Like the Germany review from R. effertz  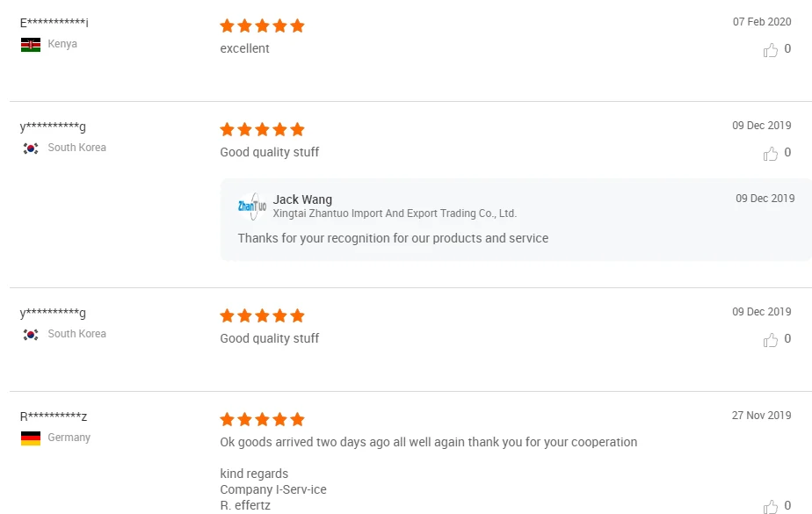[x=771, y=507]
